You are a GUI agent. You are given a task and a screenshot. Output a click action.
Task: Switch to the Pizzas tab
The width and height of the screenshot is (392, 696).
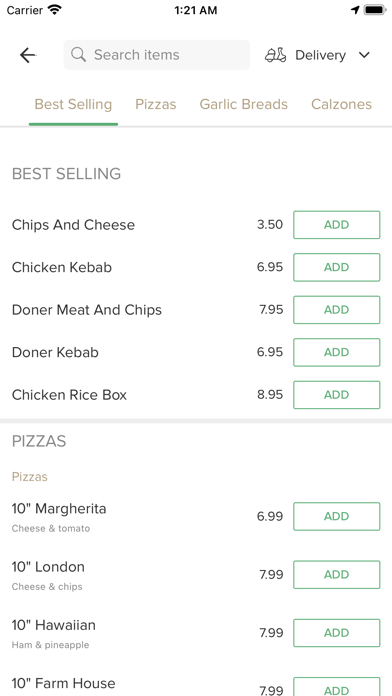(156, 104)
